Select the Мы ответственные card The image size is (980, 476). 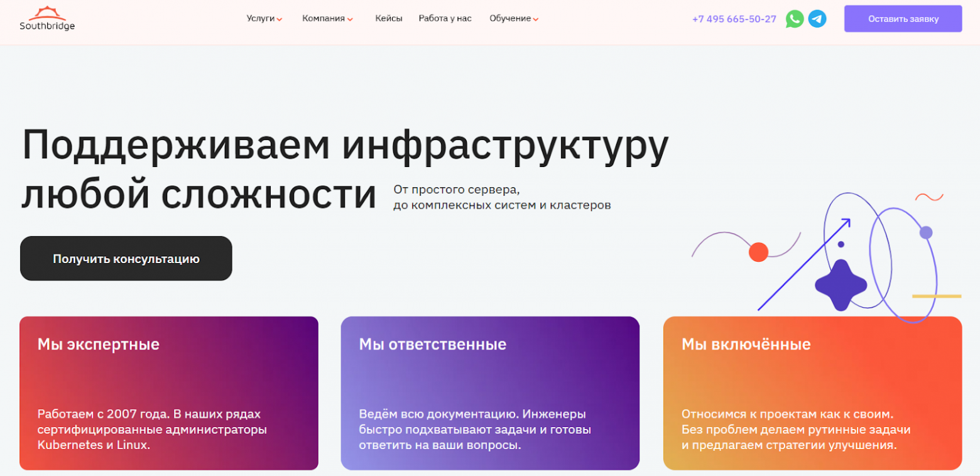point(489,393)
